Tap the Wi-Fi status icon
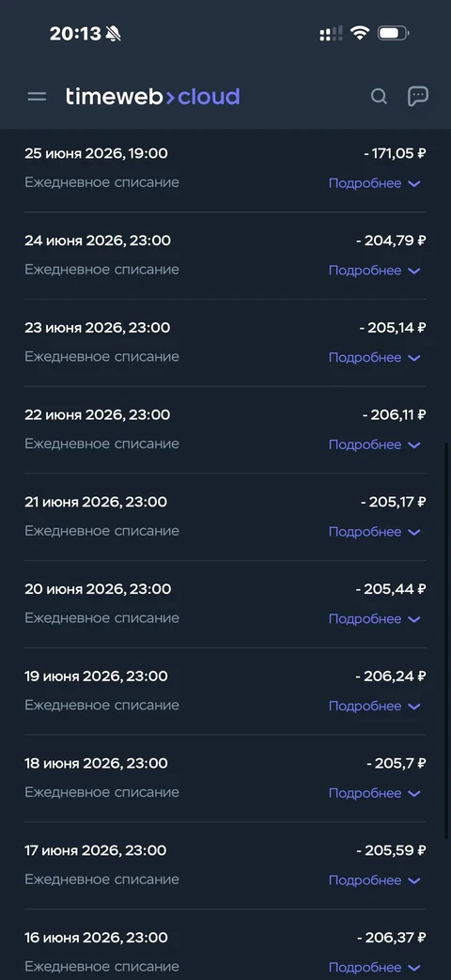The image size is (451, 980). (x=360, y=33)
